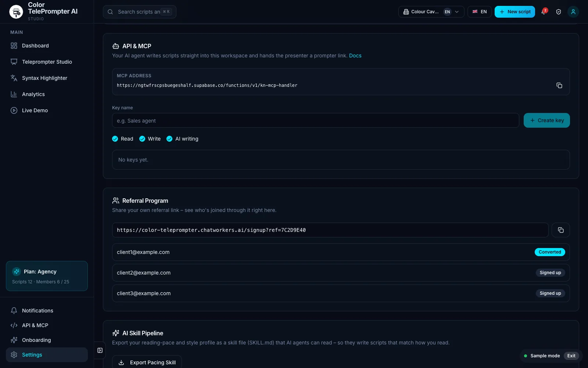The width and height of the screenshot is (588, 368).
Task: Open Syntax Highlighter page
Action: tap(47, 78)
